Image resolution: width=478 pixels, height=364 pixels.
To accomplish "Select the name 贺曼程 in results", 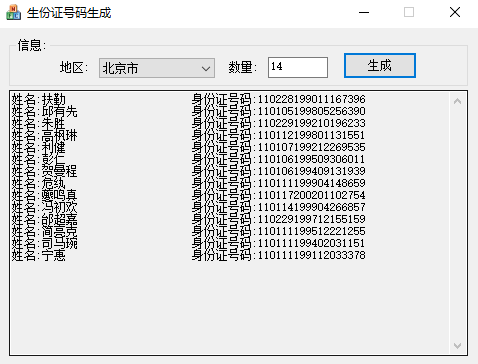I will point(59,171).
